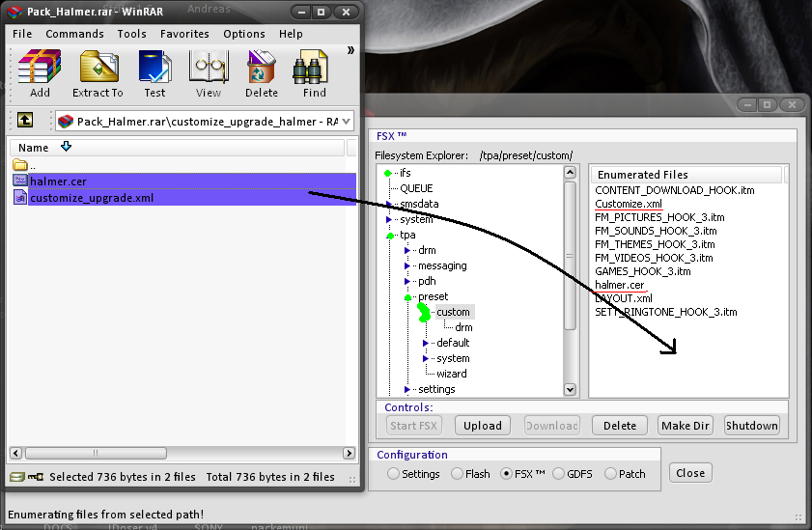Open the parent folder '..' entry

pyautogui.click(x=24, y=166)
